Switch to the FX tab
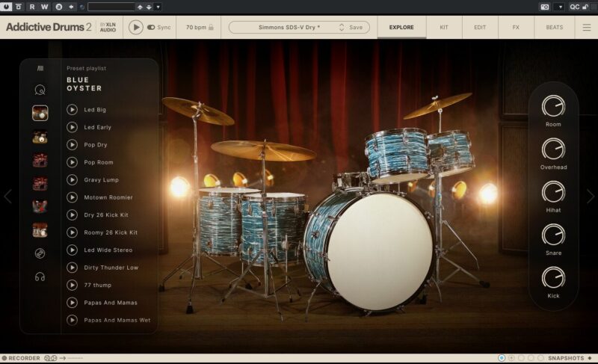The height and width of the screenshot is (364, 598). point(516,27)
